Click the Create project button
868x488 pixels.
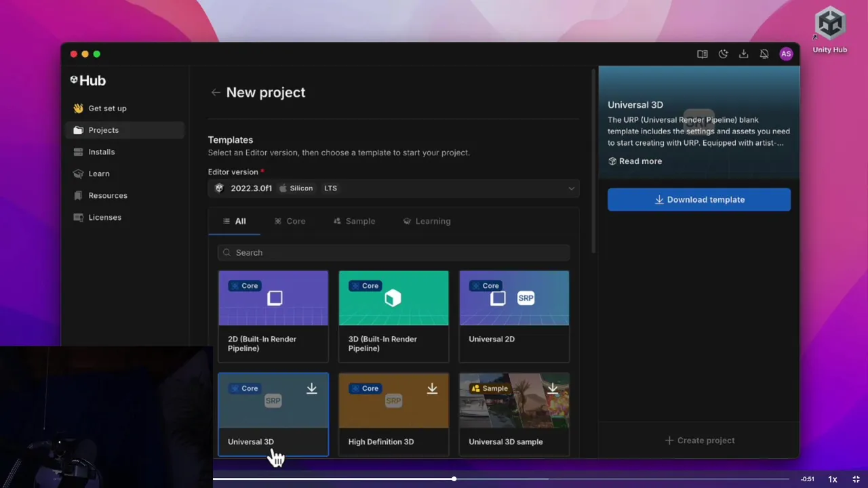pyautogui.click(x=699, y=441)
